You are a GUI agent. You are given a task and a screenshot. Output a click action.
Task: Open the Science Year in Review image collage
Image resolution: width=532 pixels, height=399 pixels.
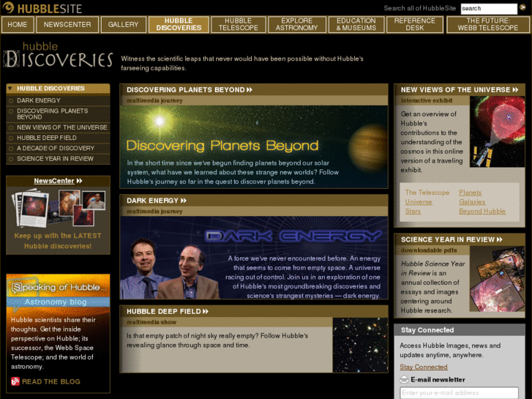point(498,279)
